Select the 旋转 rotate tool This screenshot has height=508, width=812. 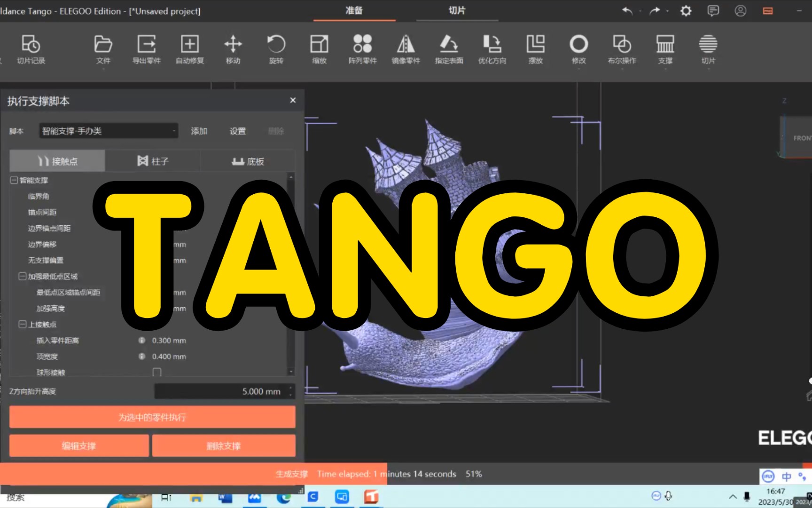[276, 49]
